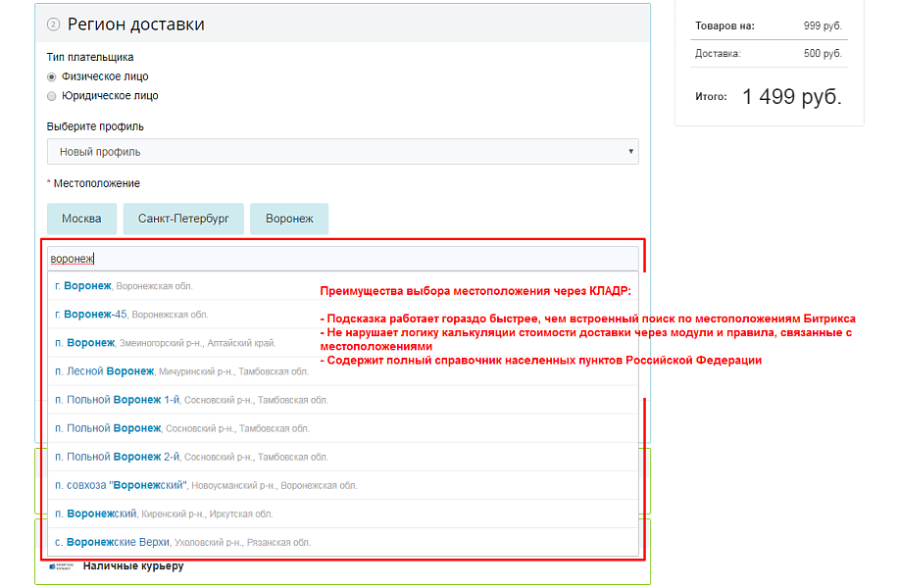Click the "Москва" location button
This screenshot has height=588, width=899.
click(80, 219)
